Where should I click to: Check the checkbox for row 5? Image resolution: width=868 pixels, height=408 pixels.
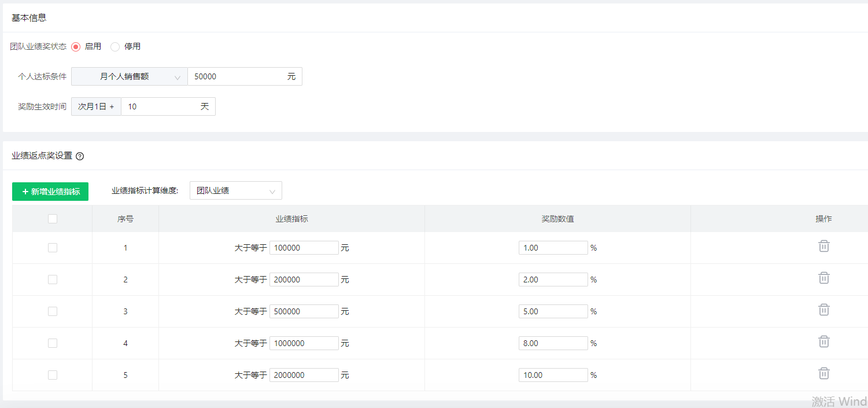(53, 375)
